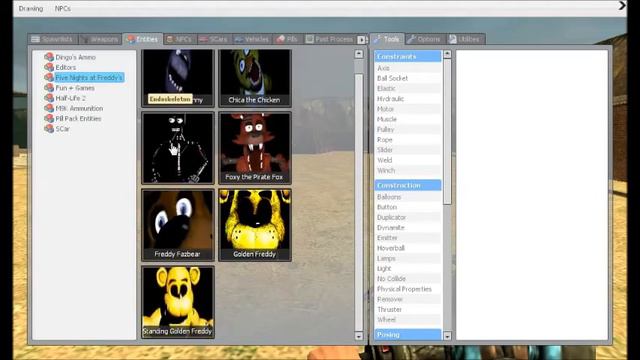The width and height of the screenshot is (640, 360).
Task: Select the Dynamite tool
Action: tap(408, 227)
